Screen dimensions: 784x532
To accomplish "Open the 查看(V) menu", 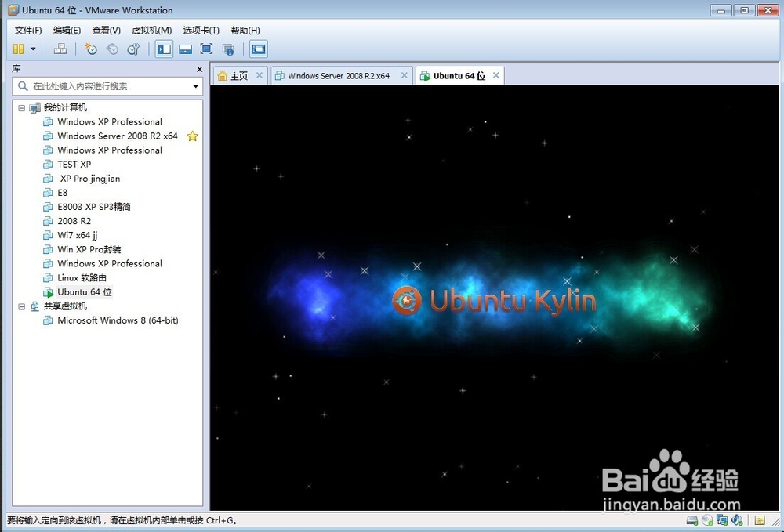I will pyautogui.click(x=107, y=31).
